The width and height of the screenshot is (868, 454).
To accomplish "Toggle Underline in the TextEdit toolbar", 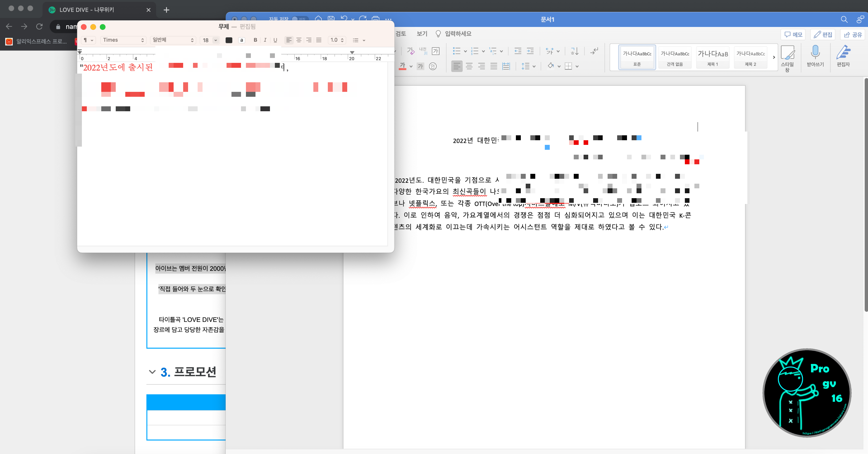I will pos(275,40).
